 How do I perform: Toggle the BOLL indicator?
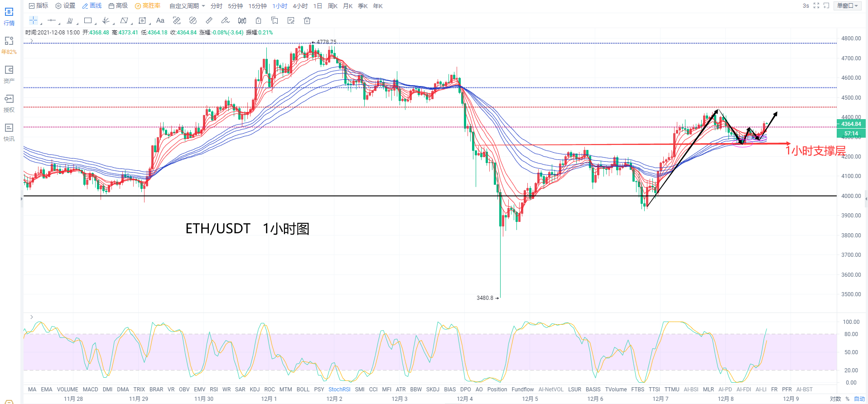point(303,390)
